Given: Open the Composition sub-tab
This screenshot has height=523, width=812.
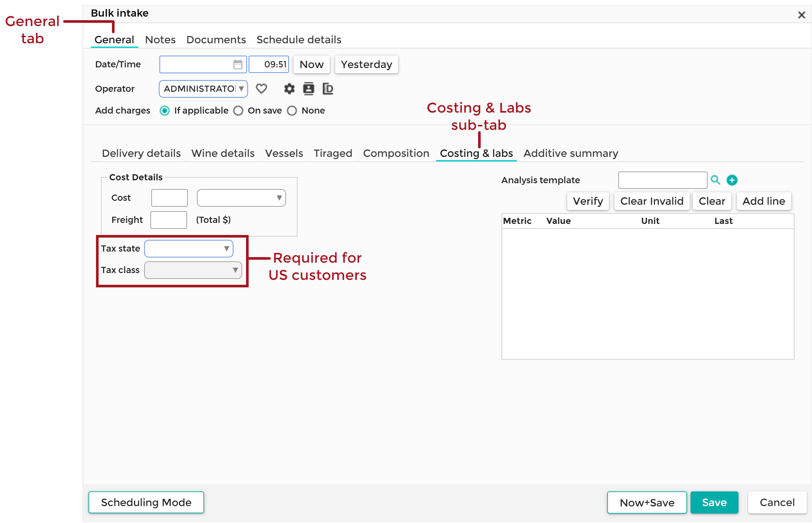Looking at the screenshot, I should (396, 153).
